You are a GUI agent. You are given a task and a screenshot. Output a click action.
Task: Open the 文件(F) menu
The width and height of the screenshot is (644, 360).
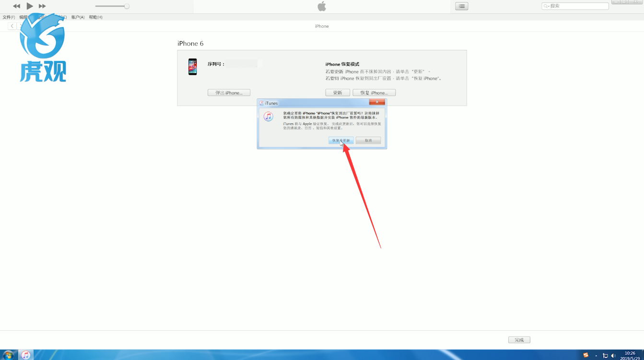tap(9, 17)
